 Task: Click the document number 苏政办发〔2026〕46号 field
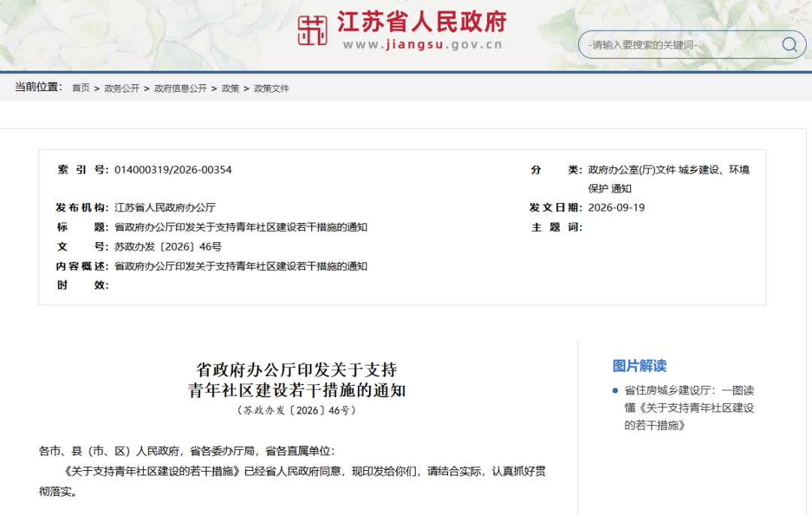tap(168, 247)
